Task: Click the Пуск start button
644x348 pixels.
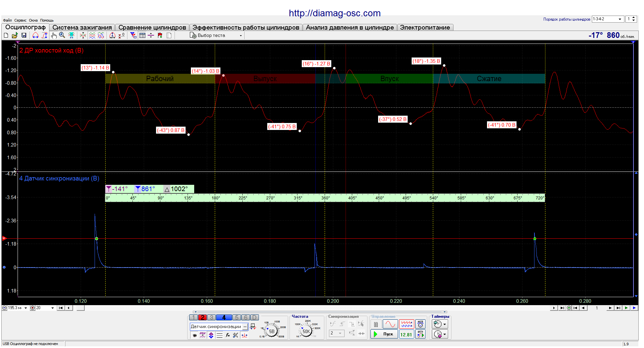Action: [384, 334]
